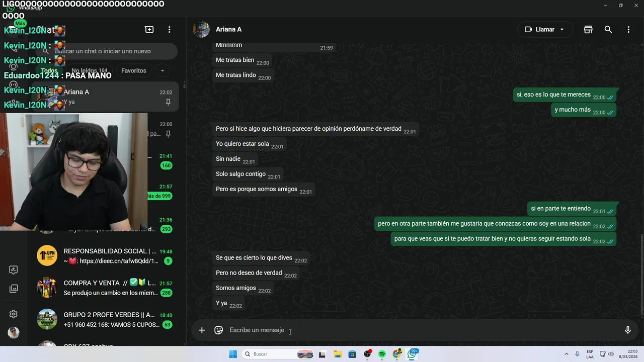Open OBS Studio from the taskbar

pyautogui.click(x=367, y=354)
